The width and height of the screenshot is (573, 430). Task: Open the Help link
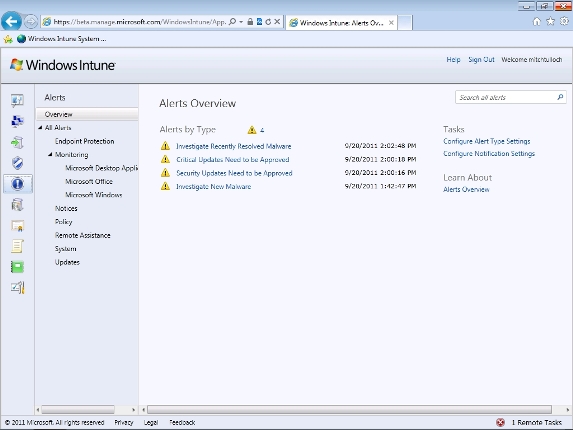pos(453,60)
